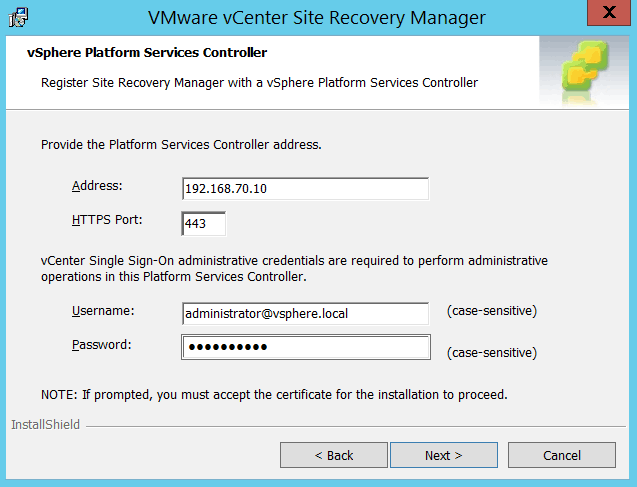This screenshot has height=487, width=637.
Task: Click the installer icon in the title bar
Action: point(18,17)
